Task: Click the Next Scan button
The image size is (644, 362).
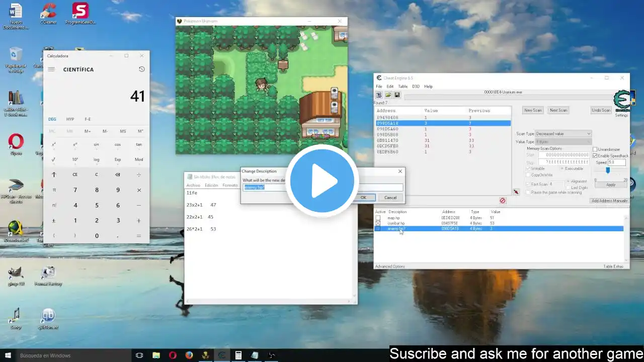Action: 558,110
